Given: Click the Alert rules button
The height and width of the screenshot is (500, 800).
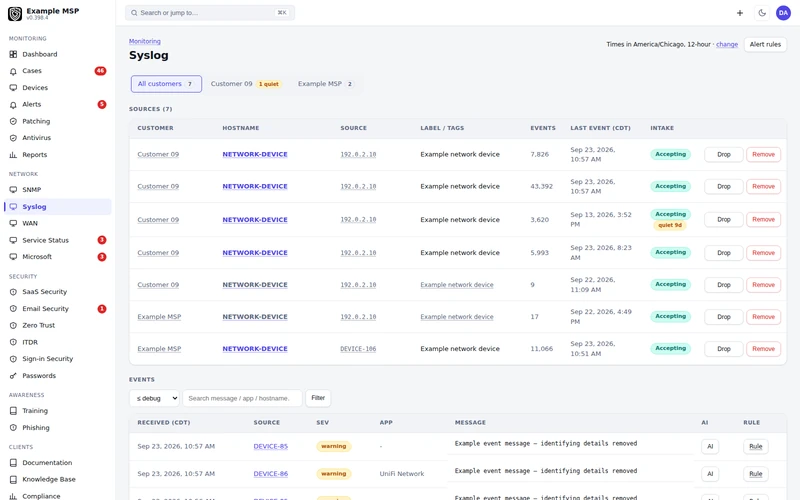Looking at the screenshot, I should (x=765, y=44).
